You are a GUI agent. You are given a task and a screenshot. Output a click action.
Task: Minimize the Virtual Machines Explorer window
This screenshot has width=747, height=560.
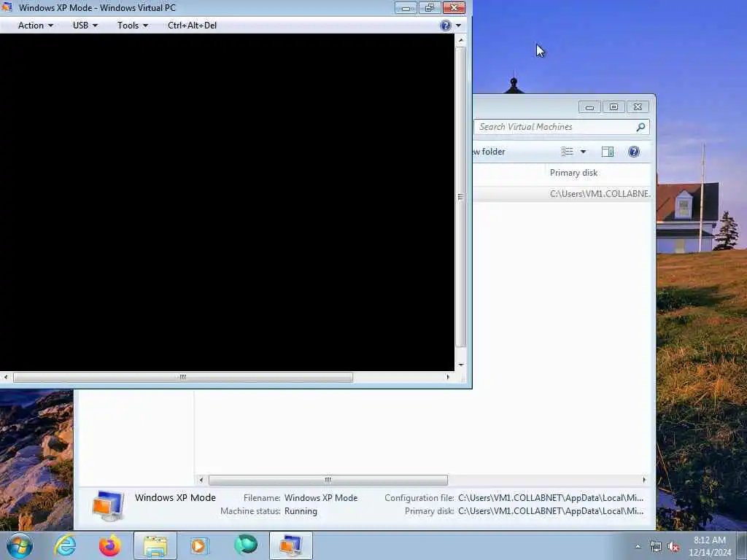589,107
